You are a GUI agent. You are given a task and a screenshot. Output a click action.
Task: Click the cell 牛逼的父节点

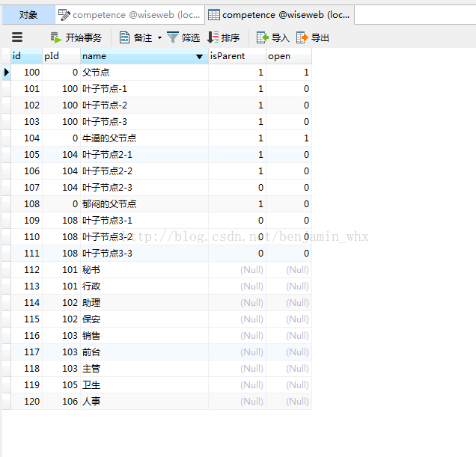pos(144,138)
